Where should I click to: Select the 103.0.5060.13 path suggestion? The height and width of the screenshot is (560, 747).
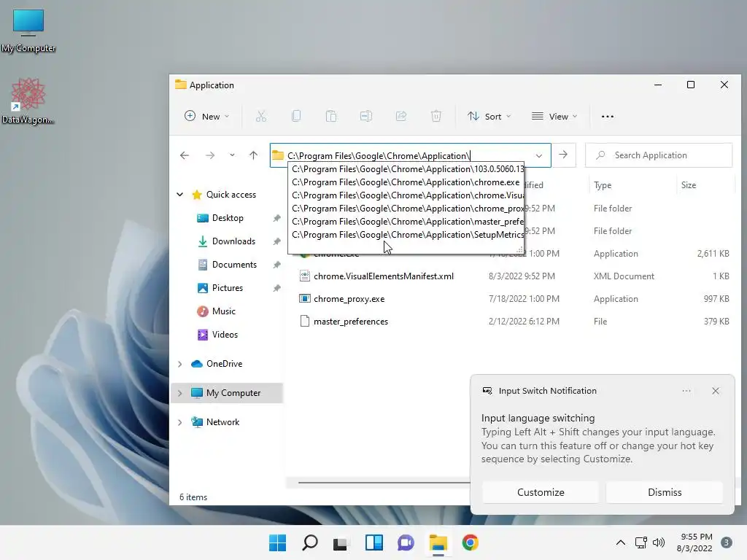click(x=406, y=169)
